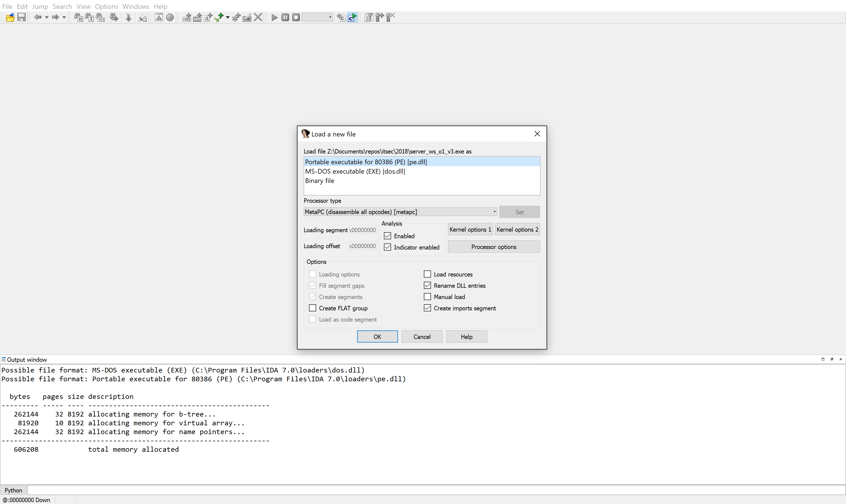
Task: Click the stop execution icon
Action: [x=296, y=17]
